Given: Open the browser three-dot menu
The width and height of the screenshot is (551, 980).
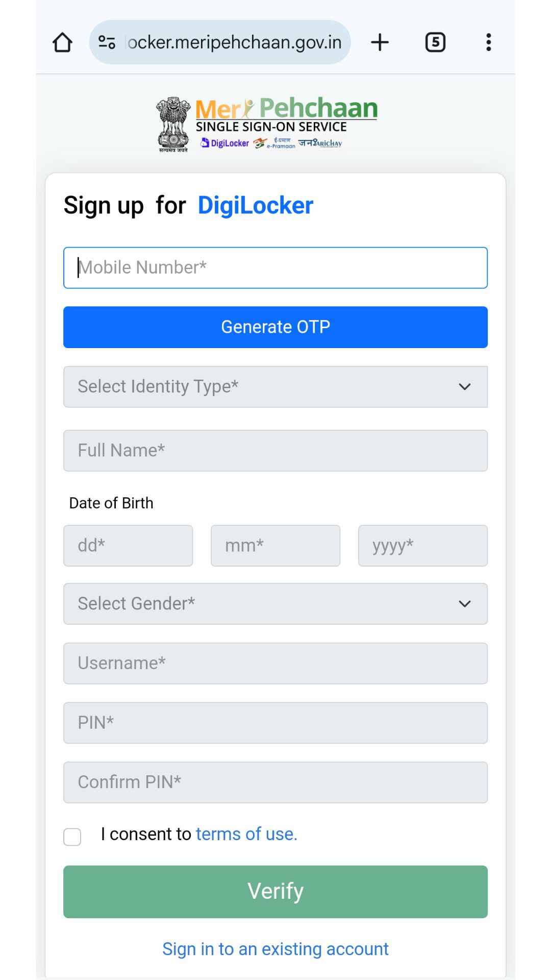Looking at the screenshot, I should [488, 42].
